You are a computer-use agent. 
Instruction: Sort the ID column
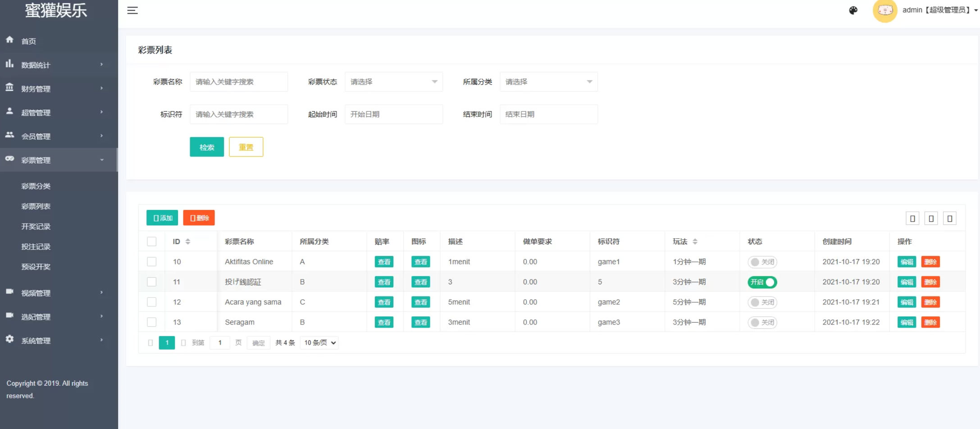[188, 242]
